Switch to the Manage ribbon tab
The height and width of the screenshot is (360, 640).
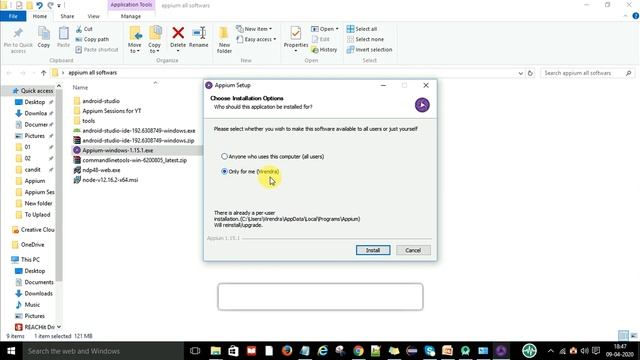(x=131, y=16)
